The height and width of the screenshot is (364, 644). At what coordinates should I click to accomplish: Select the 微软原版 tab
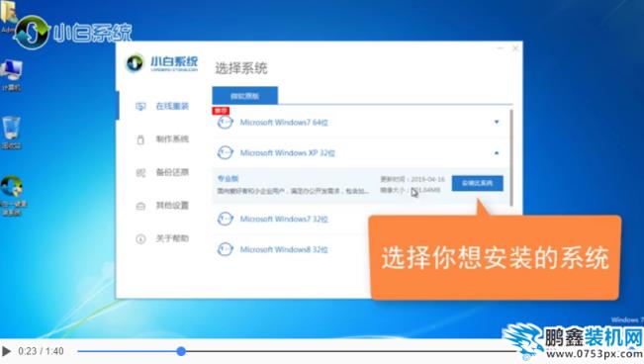pyautogui.click(x=244, y=96)
